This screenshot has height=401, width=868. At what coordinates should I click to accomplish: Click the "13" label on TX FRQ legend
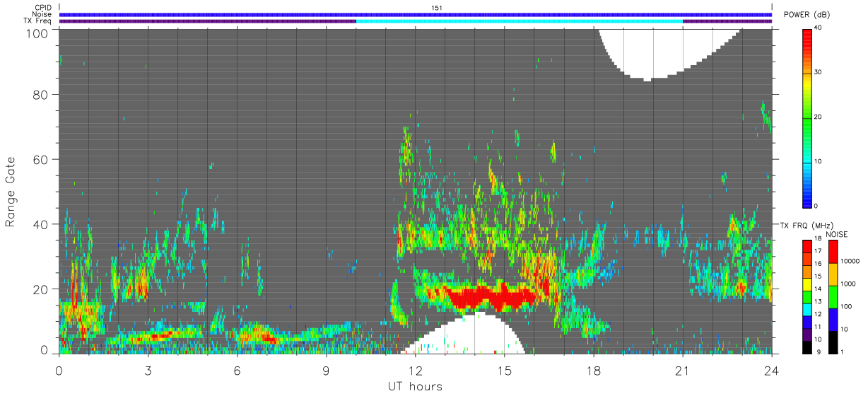pyautogui.click(x=817, y=301)
